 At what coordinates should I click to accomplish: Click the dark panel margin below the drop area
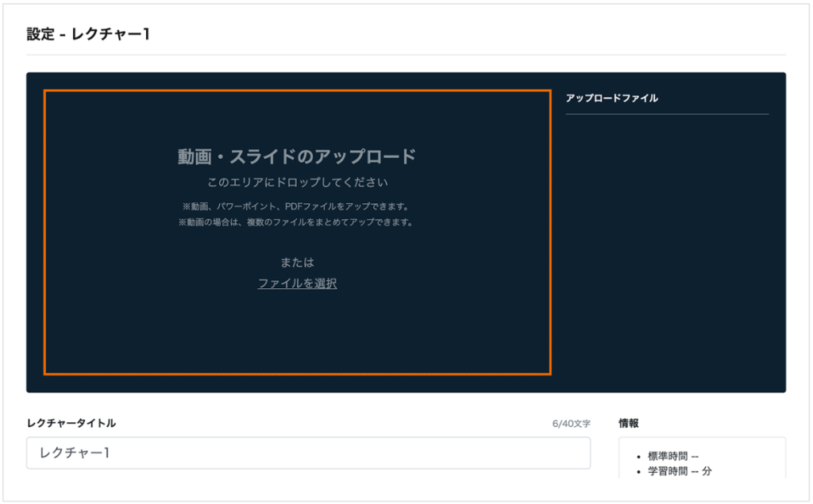tap(297, 383)
